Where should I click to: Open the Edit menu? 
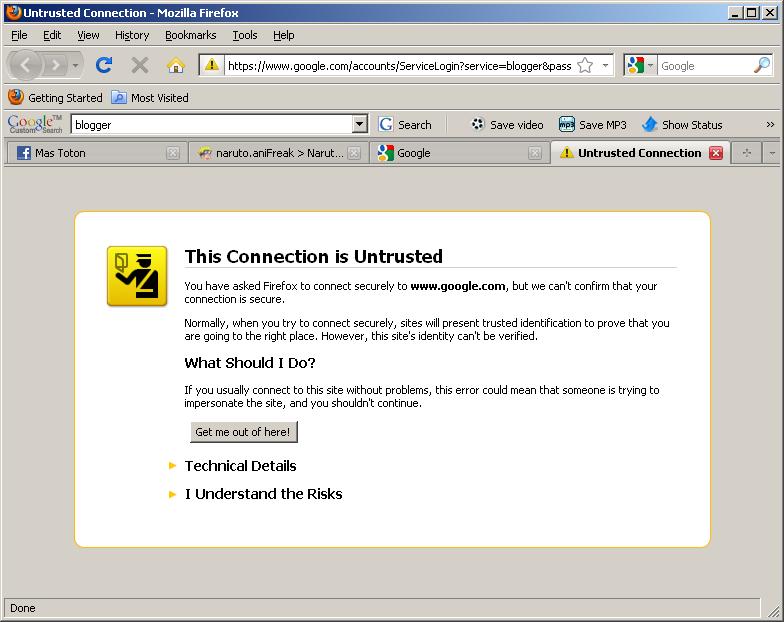[x=52, y=35]
